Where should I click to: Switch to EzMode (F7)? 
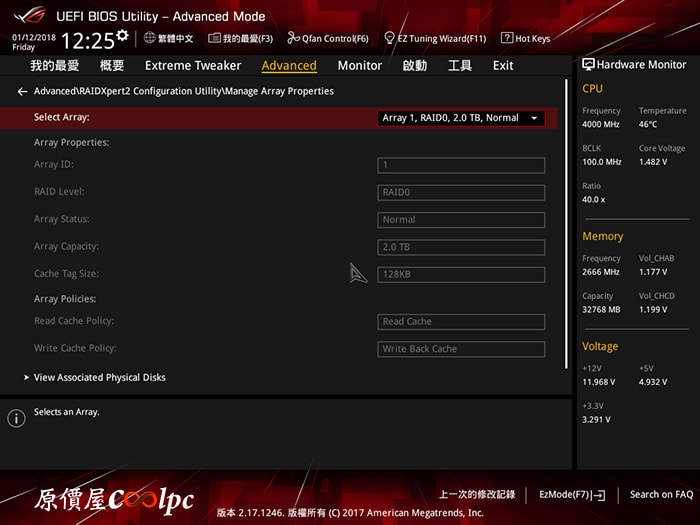[x=572, y=495]
